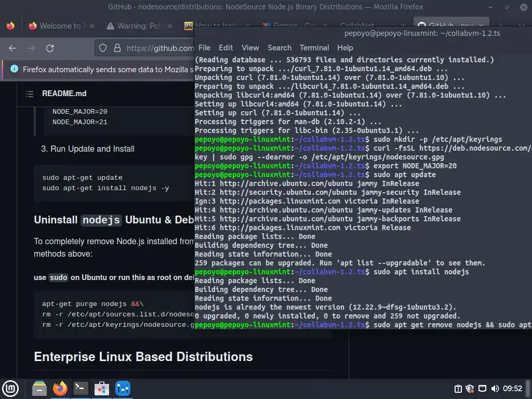This screenshot has height=399, width=532.
Task: Click 'To completely remove Node.js' paragraph
Action: (114, 248)
